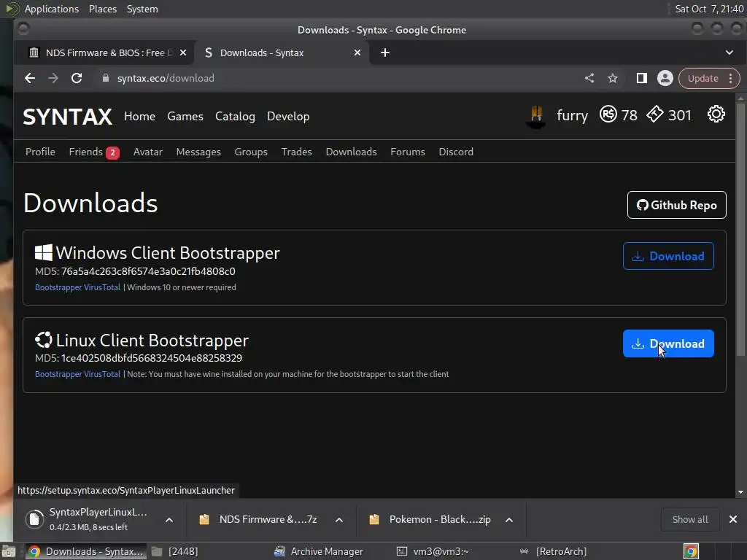
Task: Toggle the Chrome side panel icon
Action: pos(642,78)
